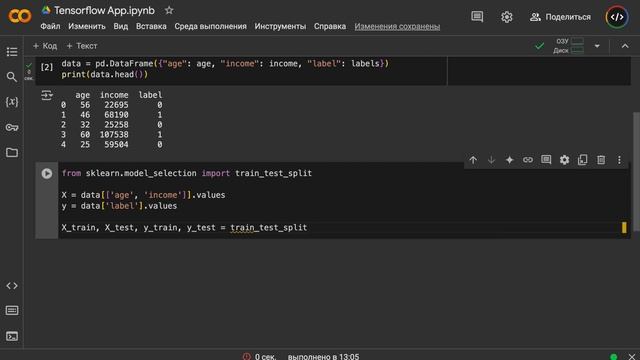
Task: Collapse the header with chevron up
Action: point(625,46)
